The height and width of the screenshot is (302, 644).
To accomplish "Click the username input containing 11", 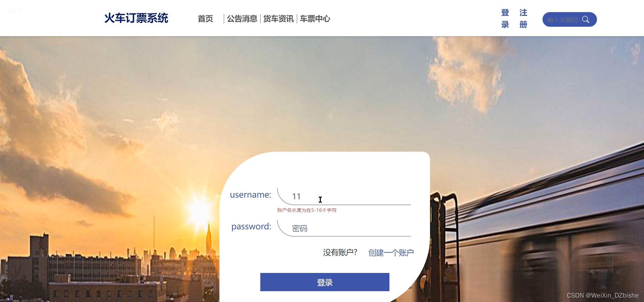I will point(344,196).
